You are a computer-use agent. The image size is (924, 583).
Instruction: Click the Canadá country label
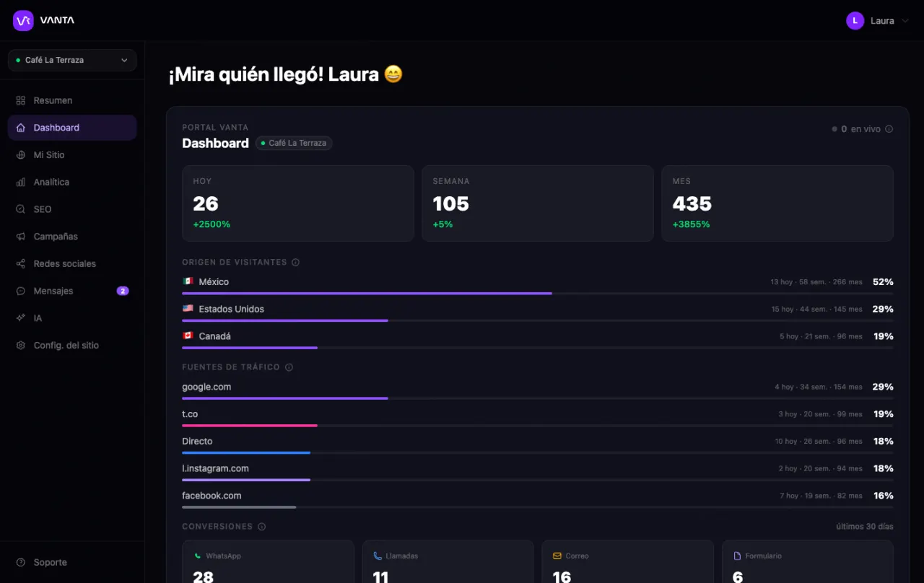coord(214,336)
